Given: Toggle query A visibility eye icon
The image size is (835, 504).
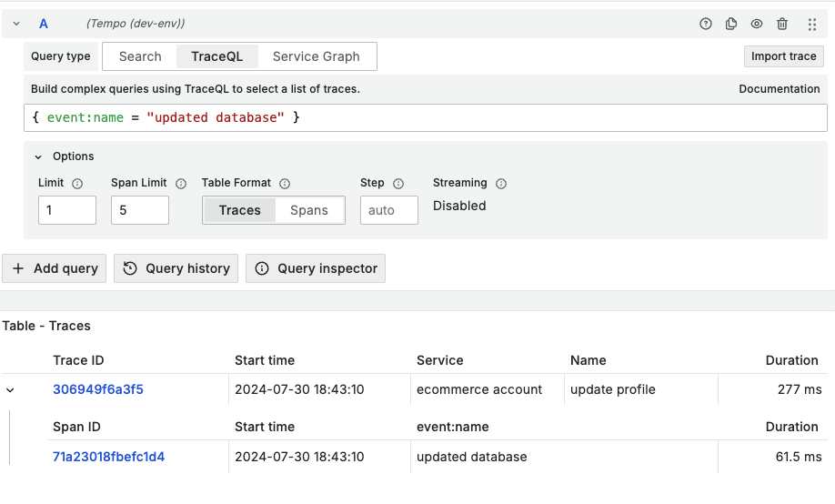Looking at the screenshot, I should tap(757, 25).
